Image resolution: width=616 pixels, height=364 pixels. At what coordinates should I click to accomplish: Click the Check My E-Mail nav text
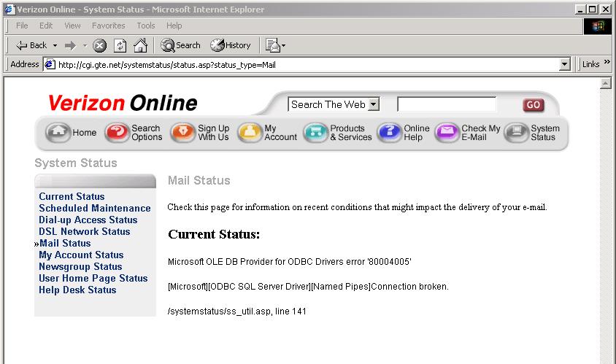(481, 133)
